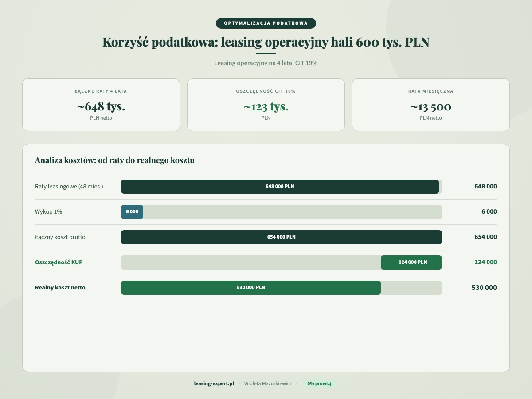This screenshot has width=532, height=399.
Task: Click the 648 000 PLN bar
Action: click(279, 187)
